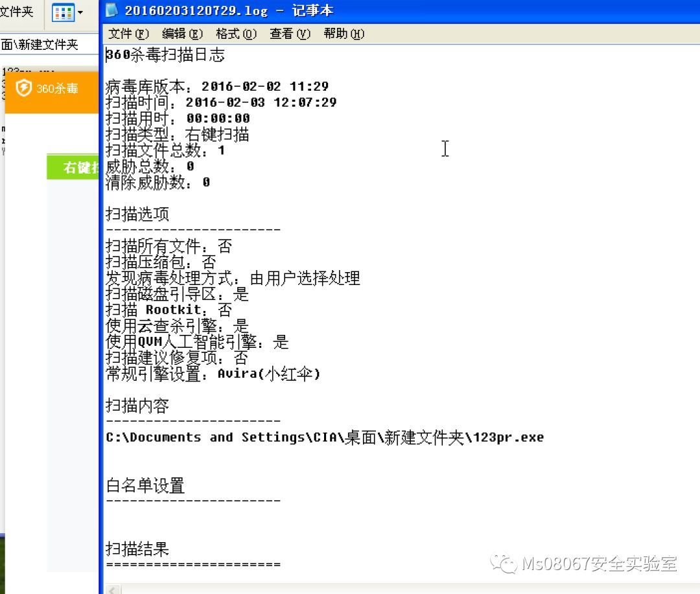Click the heading 扫描选项

coord(137,214)
